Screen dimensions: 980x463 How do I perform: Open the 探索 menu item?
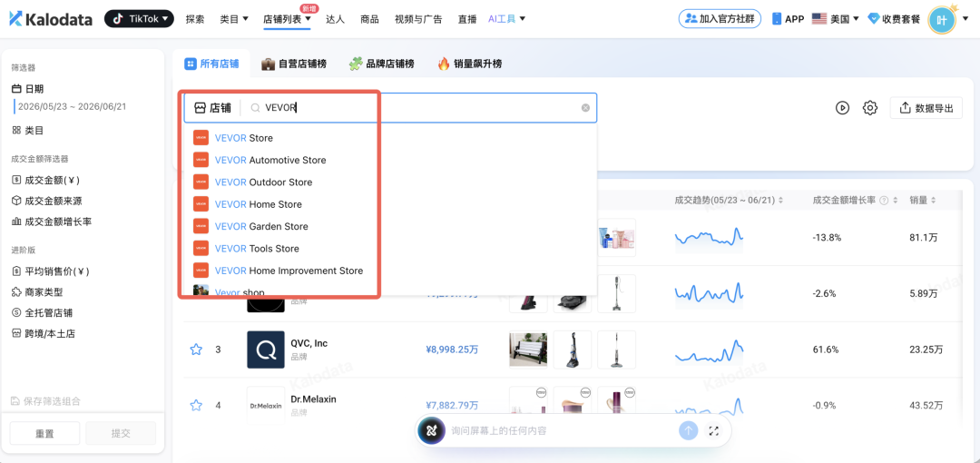coord(195,19)
